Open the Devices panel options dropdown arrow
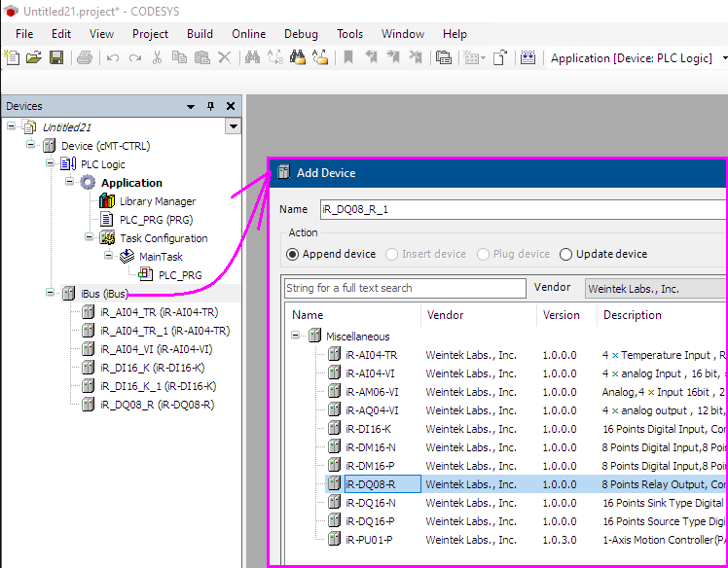 [191, 107]
